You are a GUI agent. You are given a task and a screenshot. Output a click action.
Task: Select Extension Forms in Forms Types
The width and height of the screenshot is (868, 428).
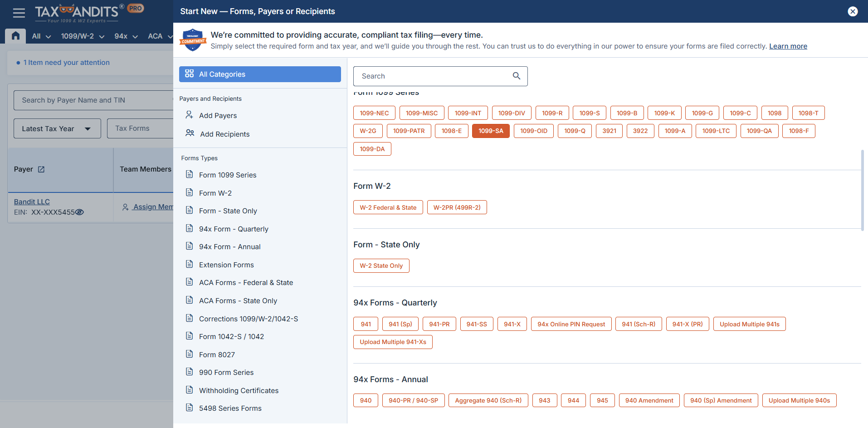coord(226,265)
